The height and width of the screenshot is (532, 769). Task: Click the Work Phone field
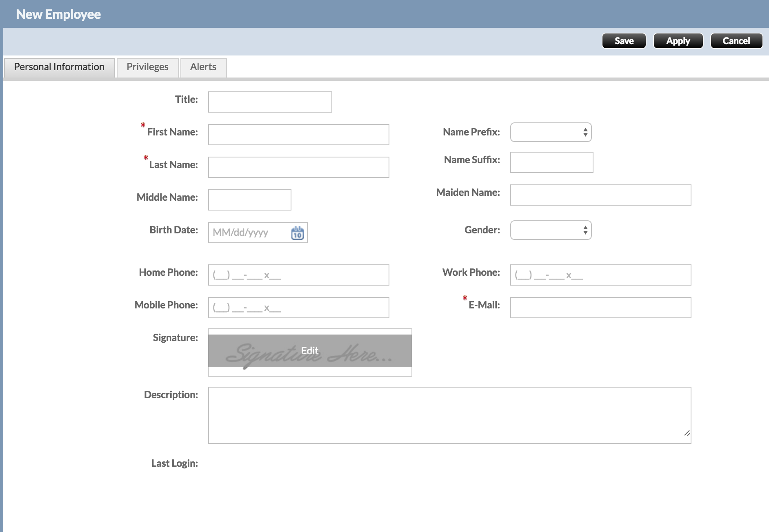tap(600, 275)
